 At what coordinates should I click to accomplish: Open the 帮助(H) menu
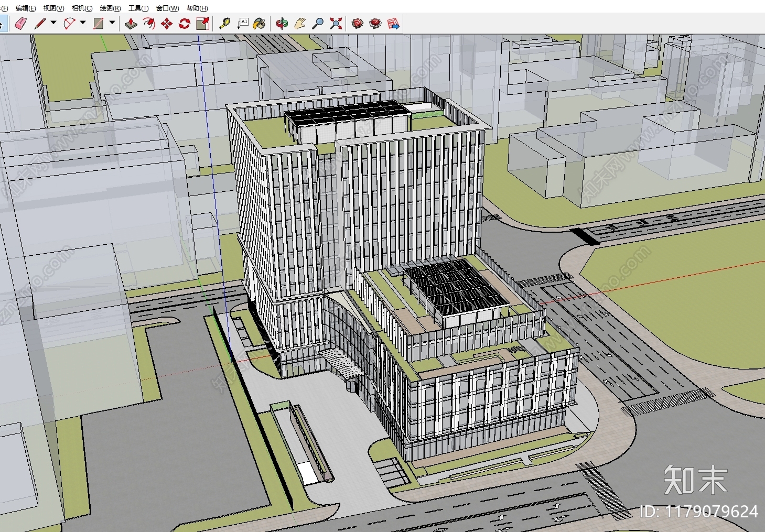tap(197, 8)
